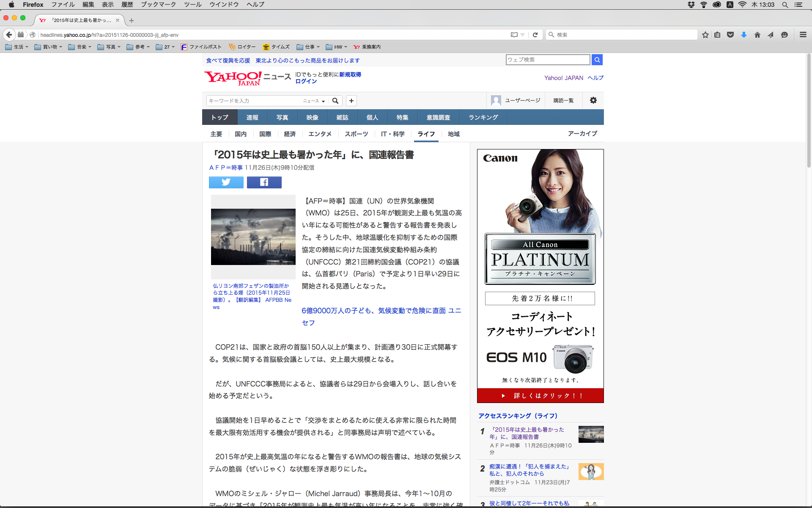Open the ブックマーク menu in menu bar
This screenshot has width=812, height=508.
click(x=158, y=4)
